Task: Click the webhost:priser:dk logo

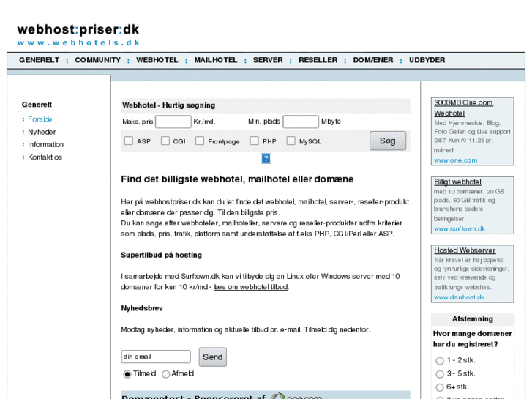Action: click(x=78, y=29)
